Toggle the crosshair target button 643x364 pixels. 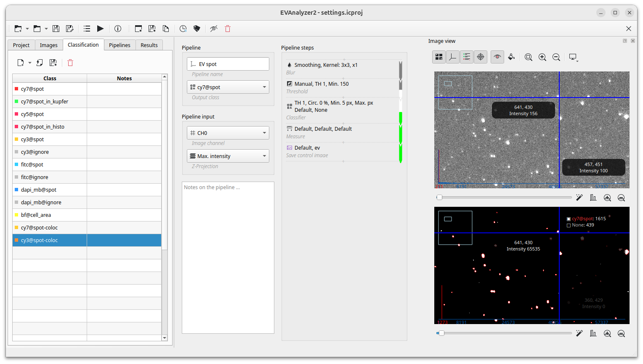[x=481, y=57]
